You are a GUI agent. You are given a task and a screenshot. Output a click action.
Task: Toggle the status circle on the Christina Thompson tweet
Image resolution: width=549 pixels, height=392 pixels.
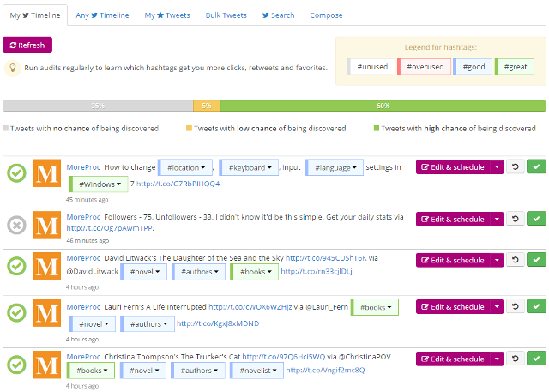pos(15,364)
